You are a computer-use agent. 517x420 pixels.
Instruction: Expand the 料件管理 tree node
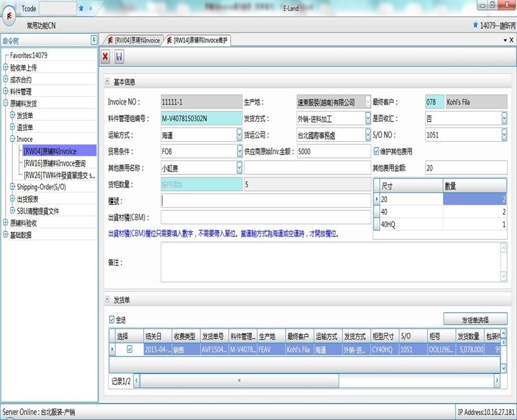[6, 91]
